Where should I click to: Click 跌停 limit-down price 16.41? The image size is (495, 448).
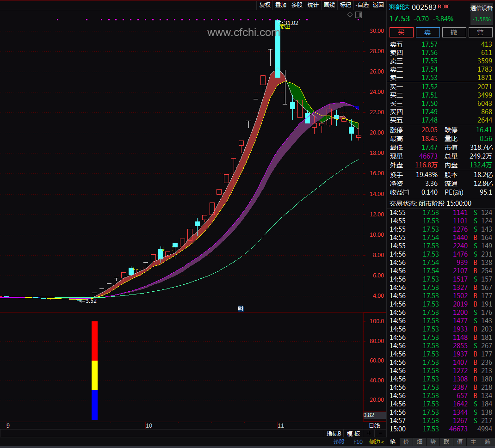click(x=484, y=130)
